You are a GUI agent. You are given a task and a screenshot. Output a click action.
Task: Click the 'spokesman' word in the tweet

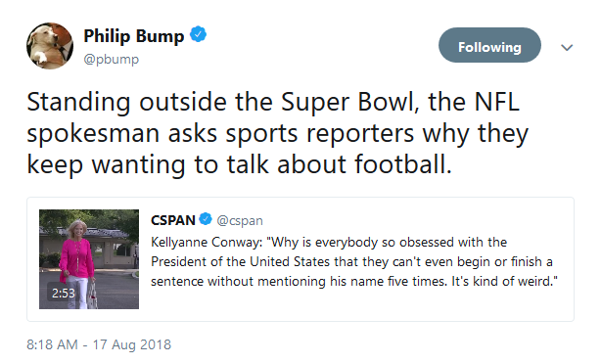[x=93, y=134]
